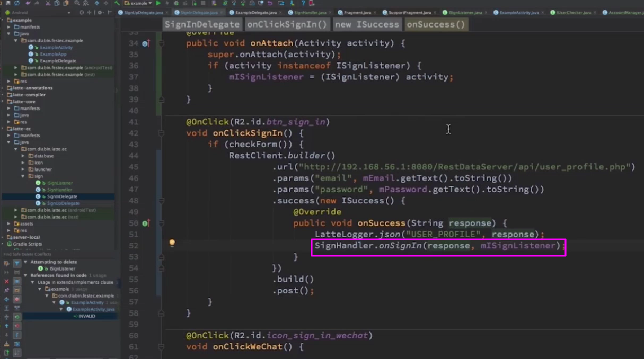Click the Debug bug icon in toolbar
Viewport: 644px width, 359px height.
(175, 3)
